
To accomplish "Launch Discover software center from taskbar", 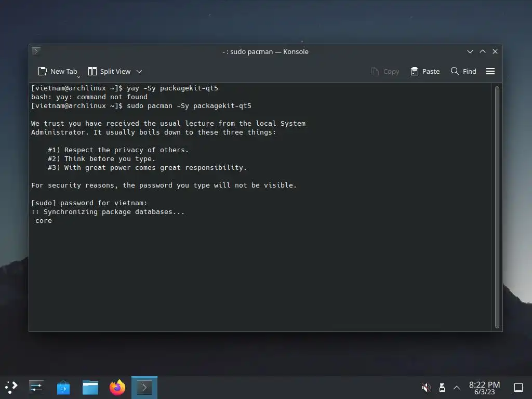I will (63, 388).
